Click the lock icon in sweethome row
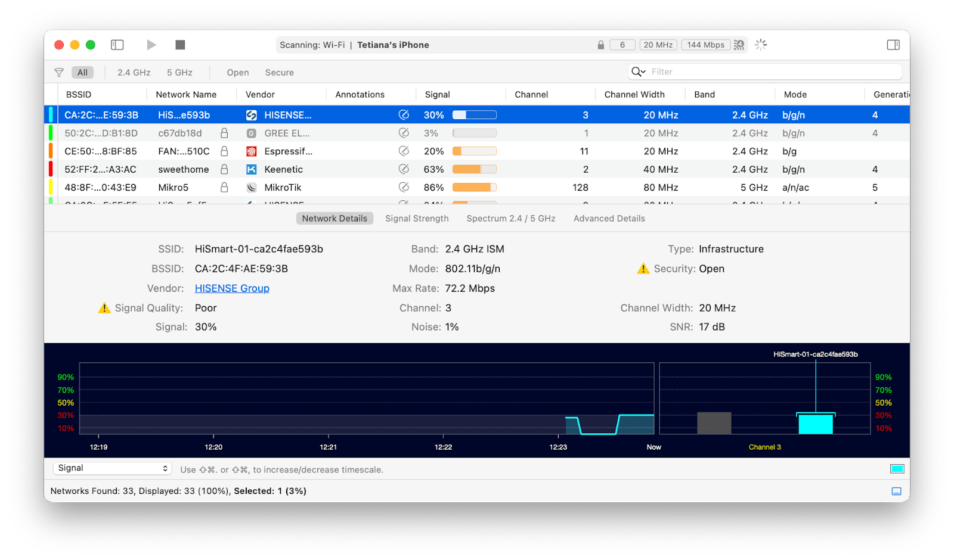The image size is (954, 560). click(x=224, y=169)
